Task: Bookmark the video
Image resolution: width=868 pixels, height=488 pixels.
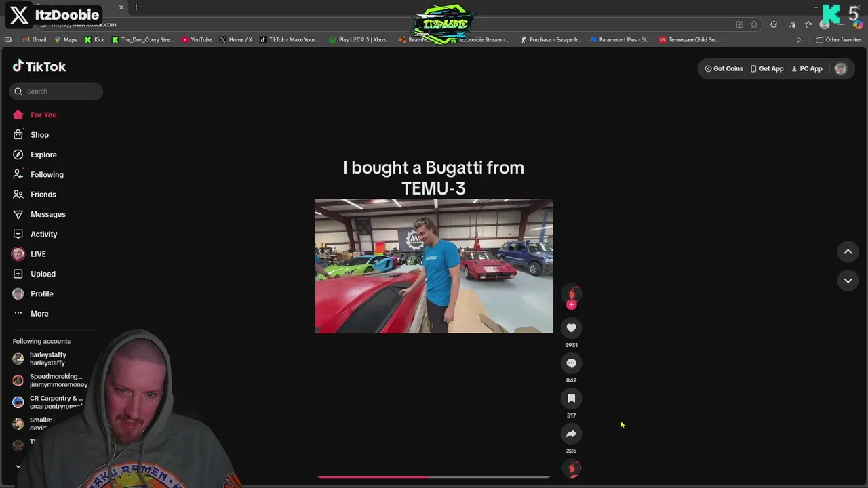Action: click(571, 399)
